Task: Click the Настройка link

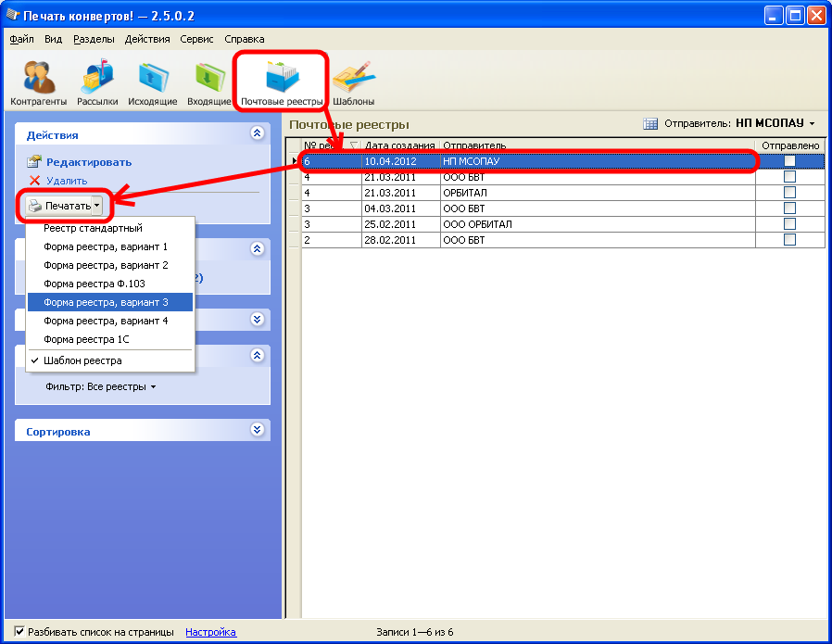Action: tap(210, 632)
